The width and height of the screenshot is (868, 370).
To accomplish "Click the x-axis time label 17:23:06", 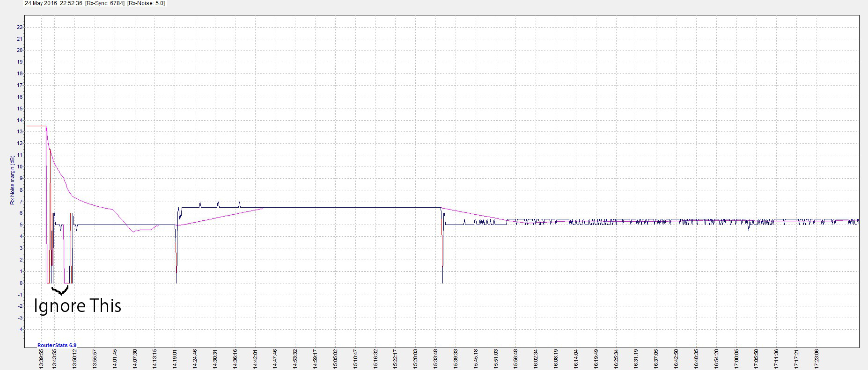I will [x=817, y=359].
